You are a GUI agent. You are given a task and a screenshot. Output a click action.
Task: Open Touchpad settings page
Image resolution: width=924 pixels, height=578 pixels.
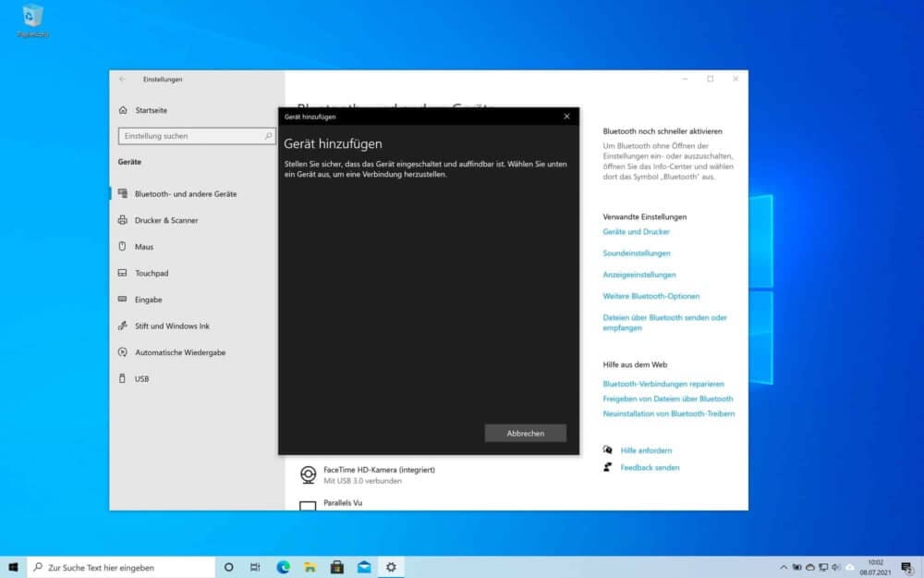pos(152,273)
